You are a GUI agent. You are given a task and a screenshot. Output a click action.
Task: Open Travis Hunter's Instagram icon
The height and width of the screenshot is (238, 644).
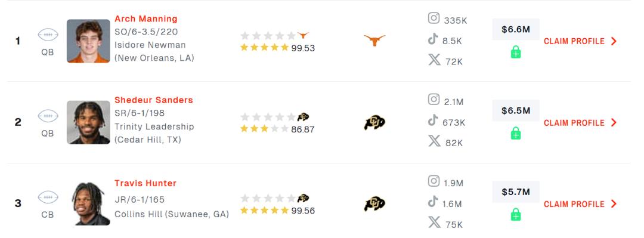pos(434,181)
